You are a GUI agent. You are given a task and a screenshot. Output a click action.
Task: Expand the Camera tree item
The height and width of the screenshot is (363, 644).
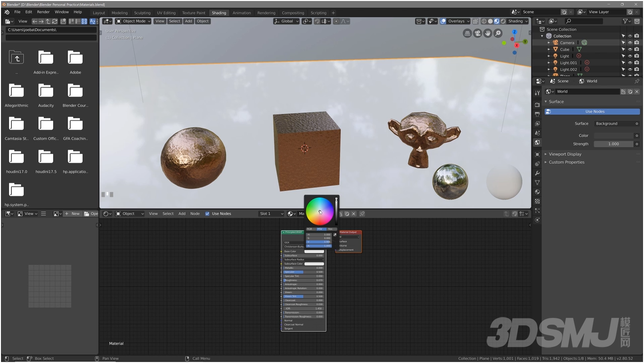(549, 43)
